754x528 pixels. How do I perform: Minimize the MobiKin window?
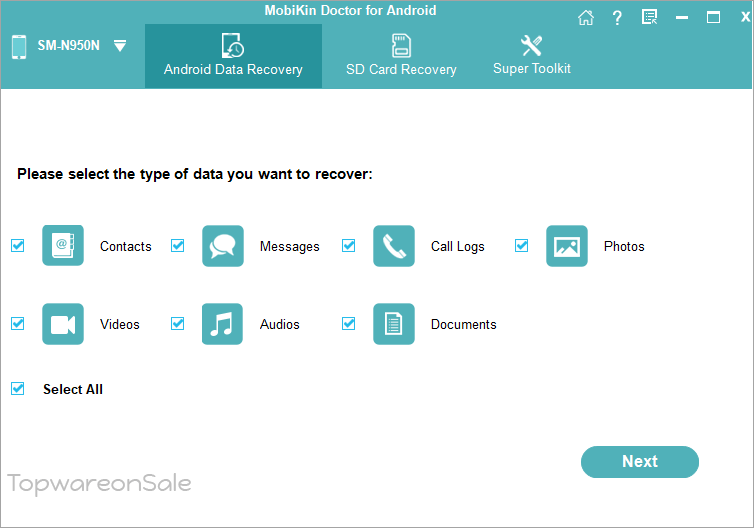[x=682, y=18]
